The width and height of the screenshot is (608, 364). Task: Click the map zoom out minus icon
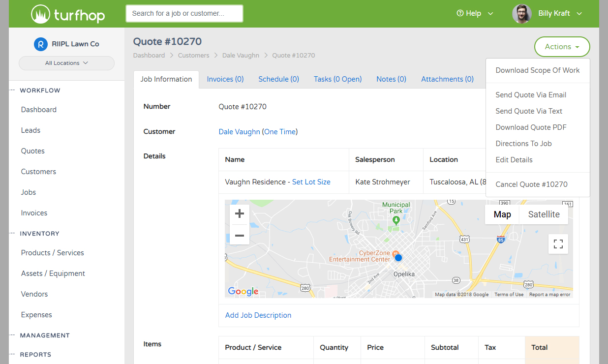(240, 236)
